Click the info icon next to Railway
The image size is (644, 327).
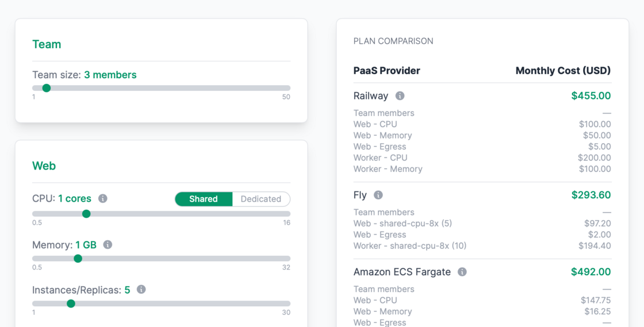point(400,96)
